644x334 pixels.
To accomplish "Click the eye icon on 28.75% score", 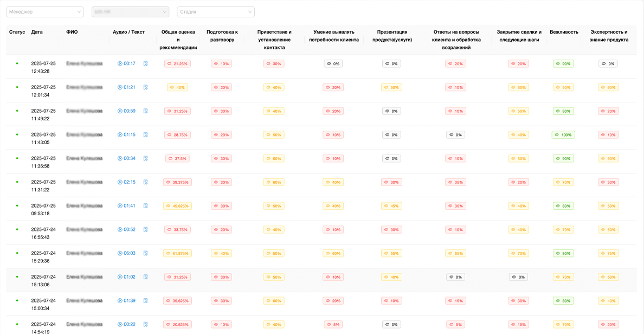I will [x=169, y=135].
